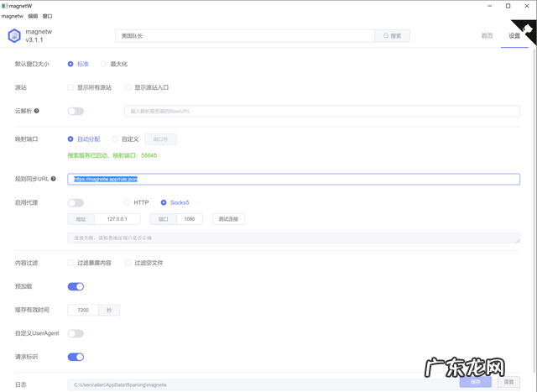Viewport: 537px width, 392px height.
Task: Turn off the 请求标识 switch
Action: tap(76, 357)
